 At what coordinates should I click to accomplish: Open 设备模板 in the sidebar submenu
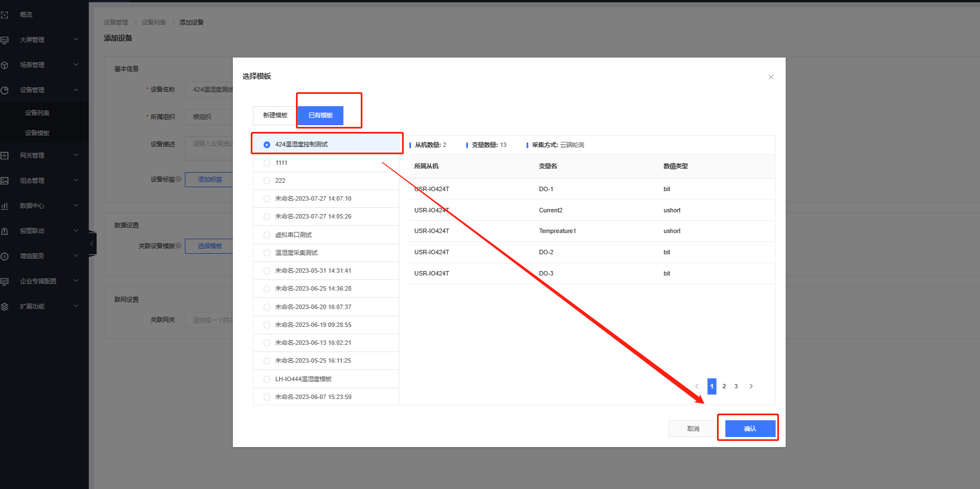[x=37, y=133]
